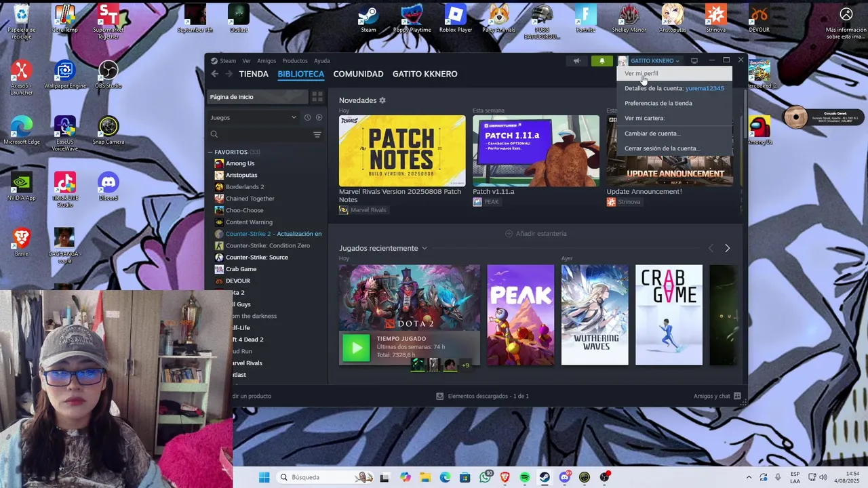Select Ver mi perfil menu entry

[674, 73]
